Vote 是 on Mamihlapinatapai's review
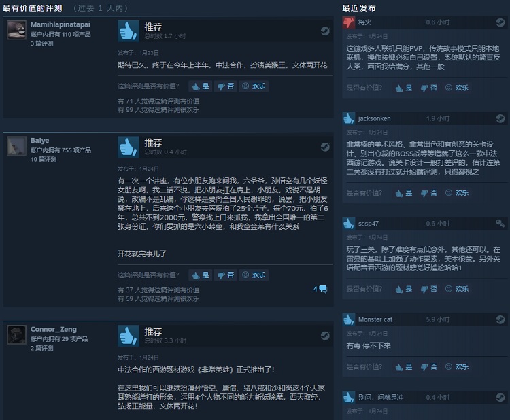510x420 pixels. click(201, 86)
